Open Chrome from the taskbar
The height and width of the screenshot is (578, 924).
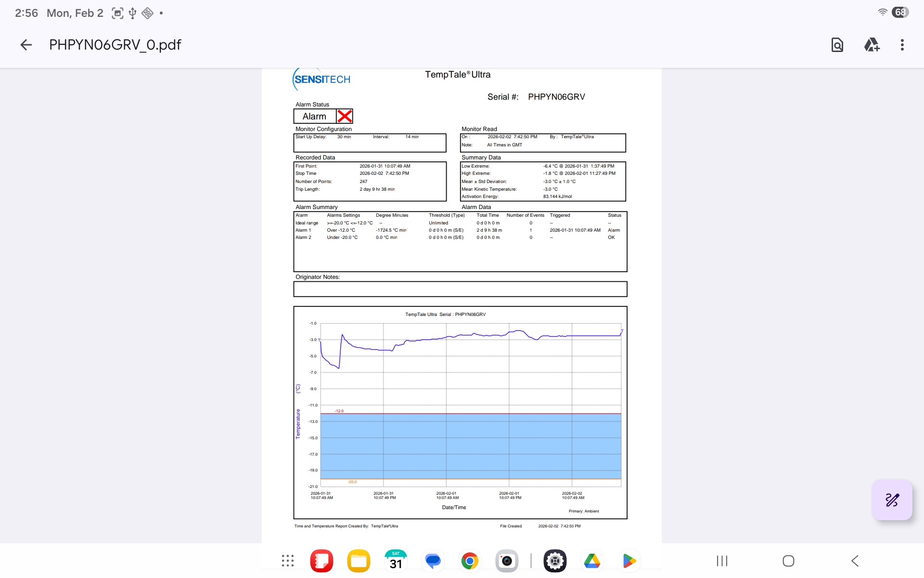[470, 561]
